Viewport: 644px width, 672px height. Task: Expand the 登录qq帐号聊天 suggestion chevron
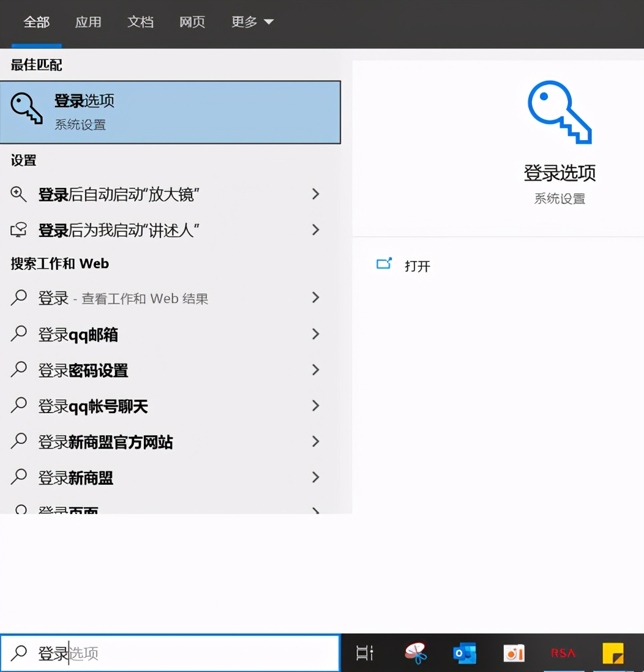pos(316,406)
